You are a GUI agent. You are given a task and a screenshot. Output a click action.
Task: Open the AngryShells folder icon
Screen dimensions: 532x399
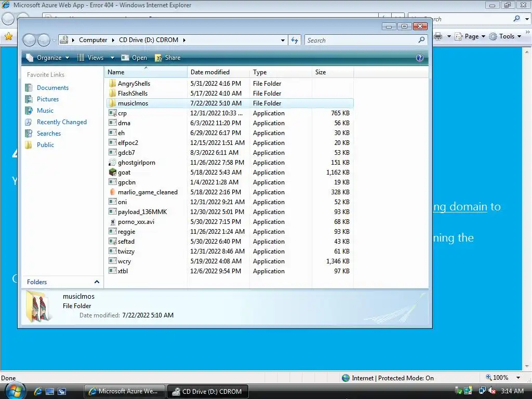(112, 84)
